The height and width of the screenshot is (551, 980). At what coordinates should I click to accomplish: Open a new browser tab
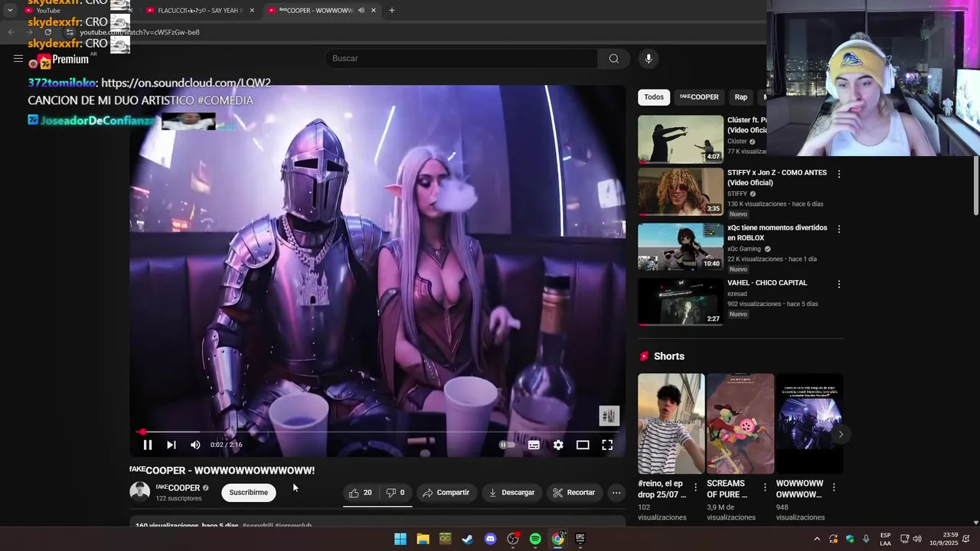pos(392,11)
